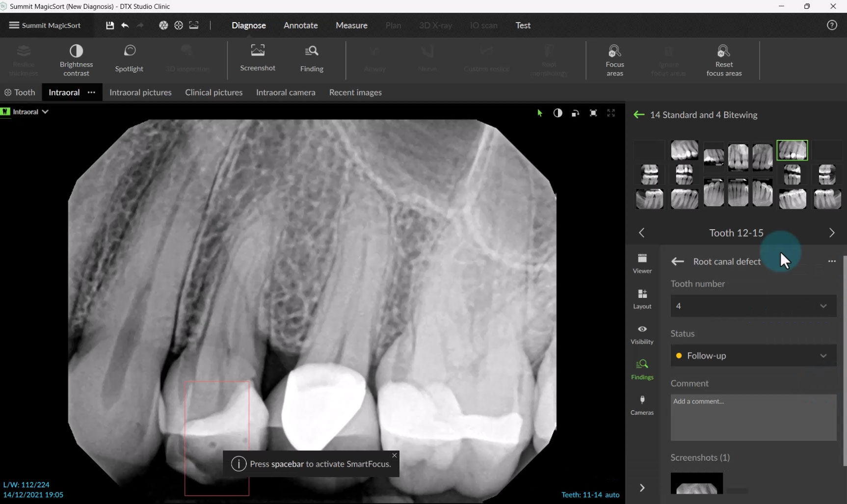Image resolution: width=847 pixels, height=504 pixels.
Task: Open the Intraoral camera tab
Action: pos(286,92)
